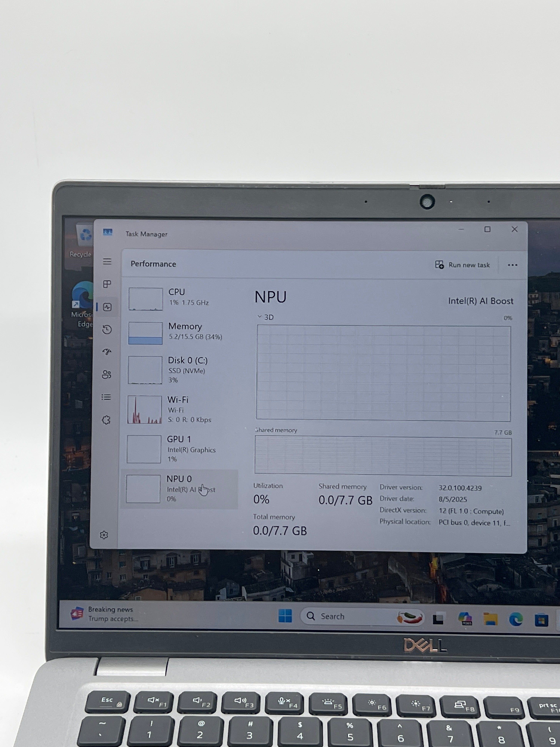Viewport: 560px width, 747px height.
Task: Open the Windows Start menu
Action: (285, 615)
